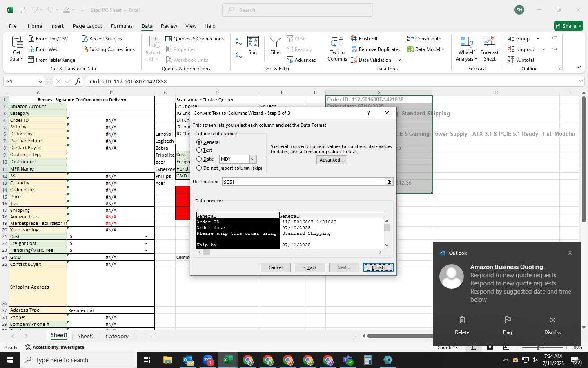Open Calculator from taskbar
588x368 pixels.
(368, 360)
